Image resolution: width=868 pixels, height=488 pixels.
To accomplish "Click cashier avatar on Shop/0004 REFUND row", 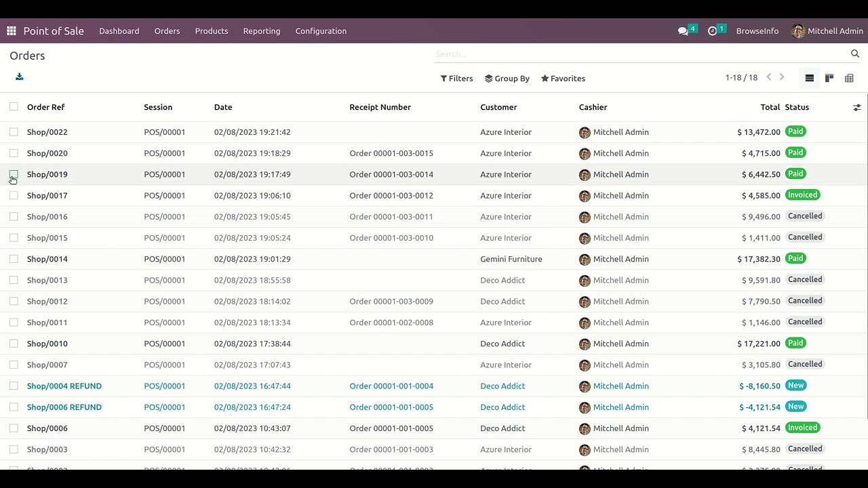I will 585,386.
